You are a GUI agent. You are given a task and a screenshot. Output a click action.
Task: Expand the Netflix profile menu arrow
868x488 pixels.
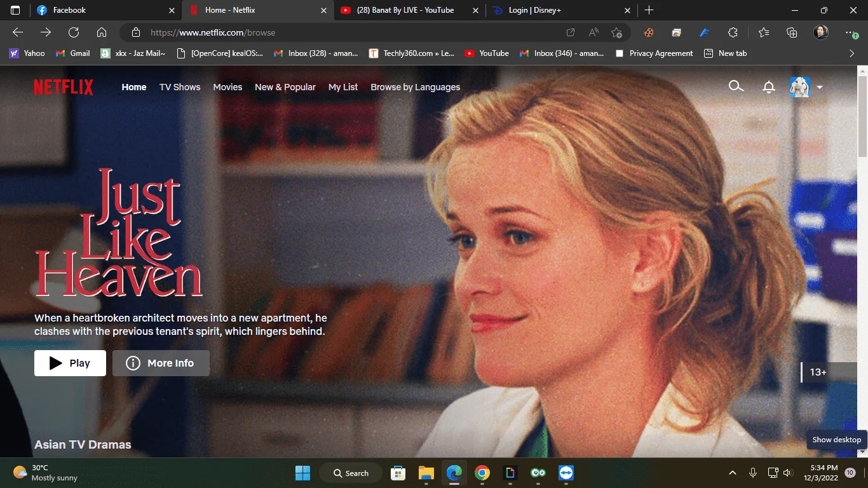pyautogui.click(x=820, y=88)
